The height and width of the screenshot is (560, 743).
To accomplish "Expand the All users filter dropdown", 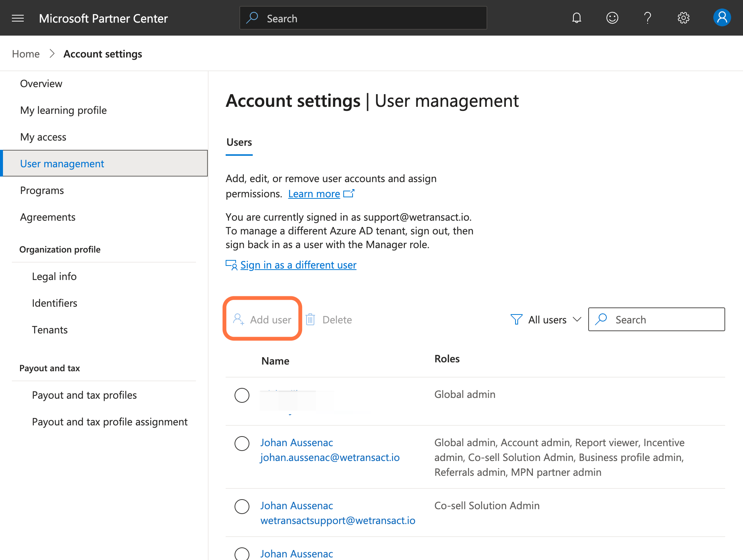I will coord(546,320).
